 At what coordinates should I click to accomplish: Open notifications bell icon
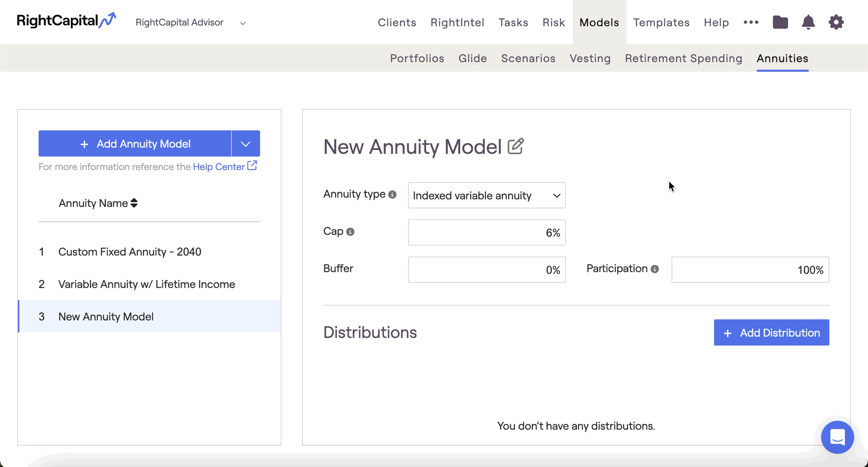(808, 22)
